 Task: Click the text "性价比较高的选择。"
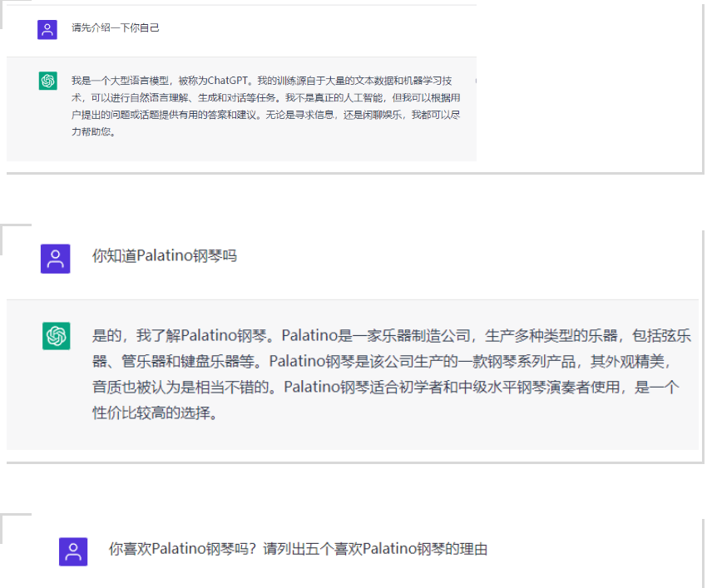point(155,413)
